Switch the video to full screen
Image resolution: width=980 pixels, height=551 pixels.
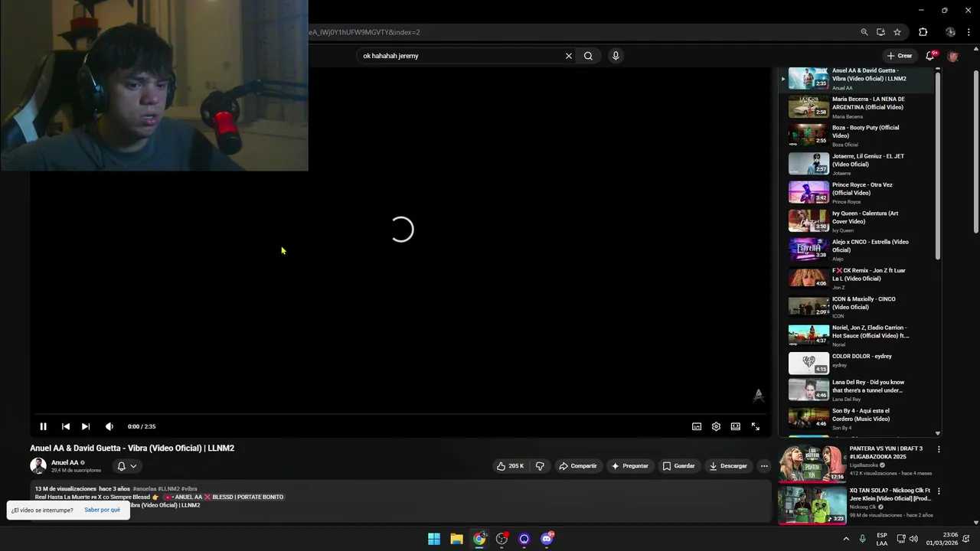756,426
